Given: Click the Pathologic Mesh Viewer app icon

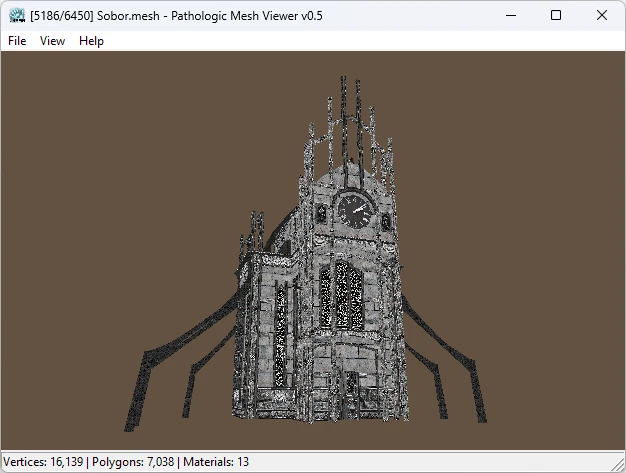Looking at the screenshot, I should (x=17, y=16).
